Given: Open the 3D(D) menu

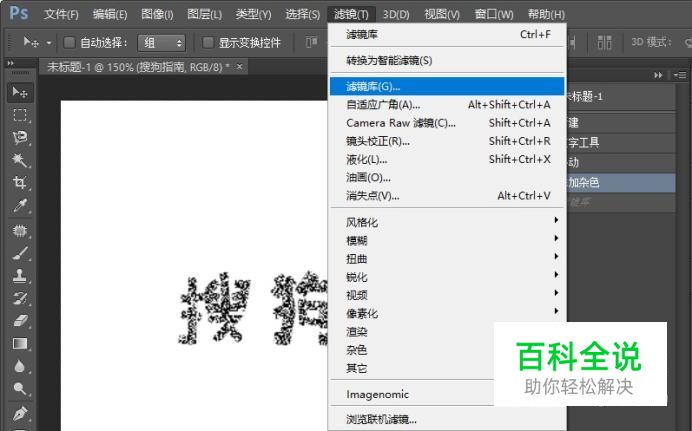Looking at the screenshot, I should pos(396,14).
